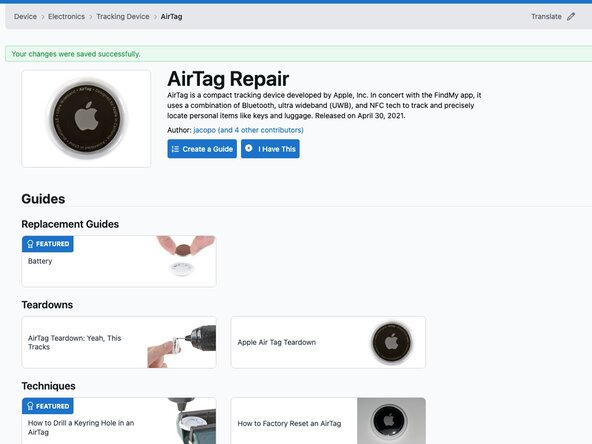Screen dimensions: 592x444
Task: Click the Featured badge on Keyring Hole guide
Action: click(48, 406)
